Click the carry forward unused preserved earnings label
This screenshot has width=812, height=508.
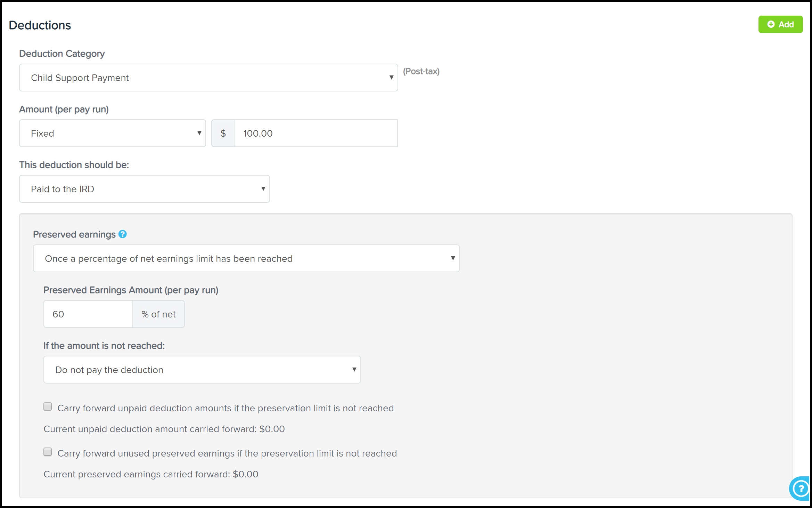(x=227, y=453)
